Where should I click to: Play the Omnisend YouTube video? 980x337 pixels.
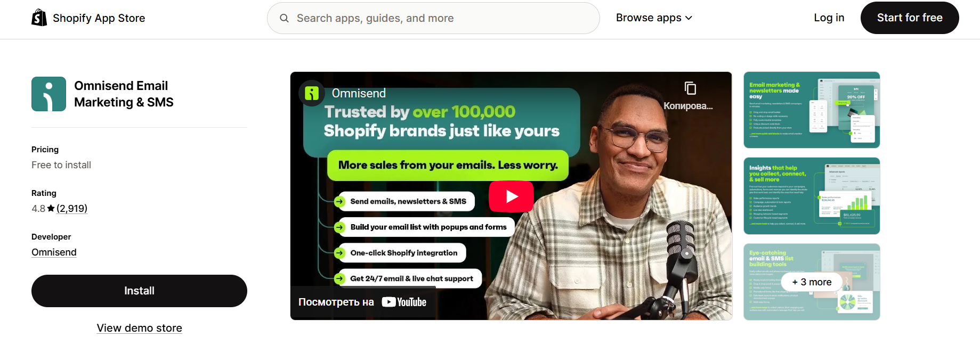(511, 196)
